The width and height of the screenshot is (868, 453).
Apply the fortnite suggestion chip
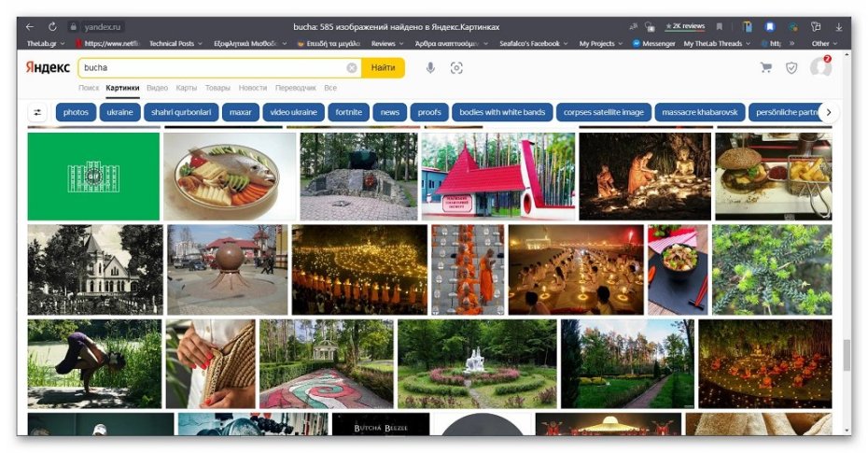(x=348, y=112)
